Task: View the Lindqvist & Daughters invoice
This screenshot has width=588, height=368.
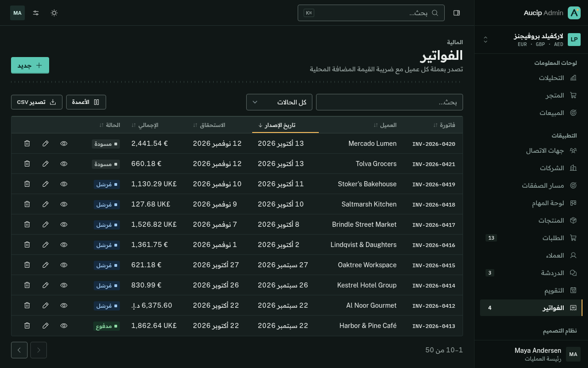Action: 64,245
